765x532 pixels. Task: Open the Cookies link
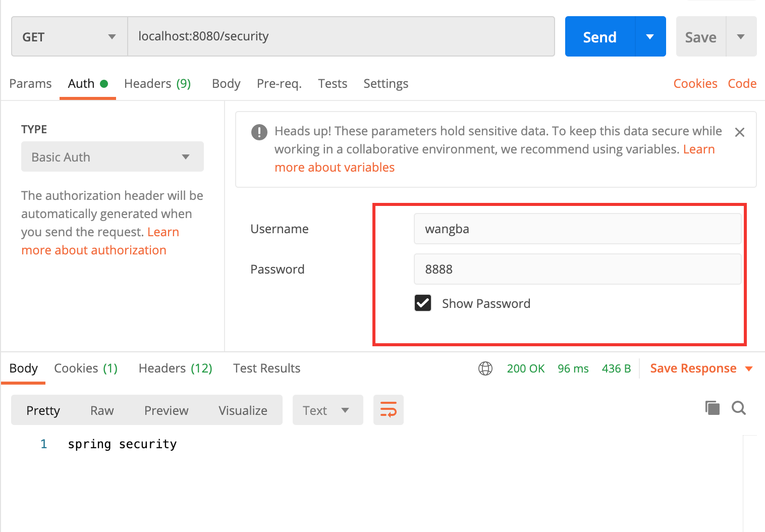[695, 84]
